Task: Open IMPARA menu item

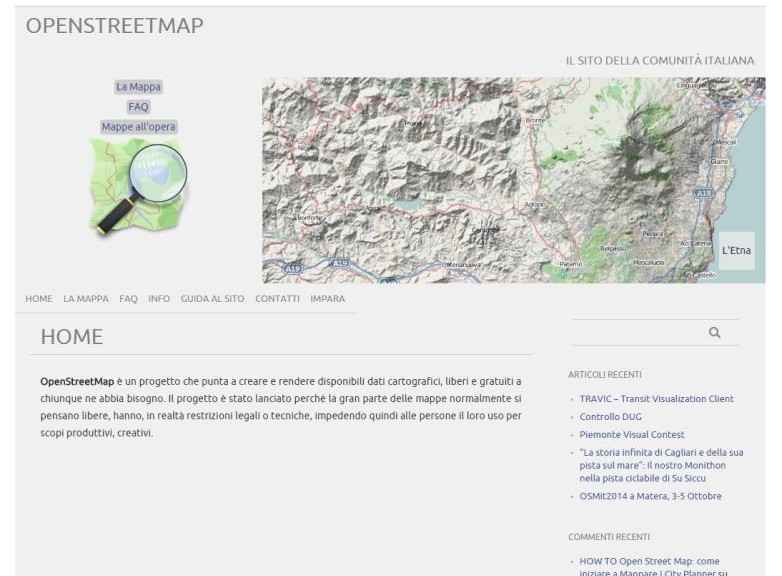Action: (x=328, y=299)
